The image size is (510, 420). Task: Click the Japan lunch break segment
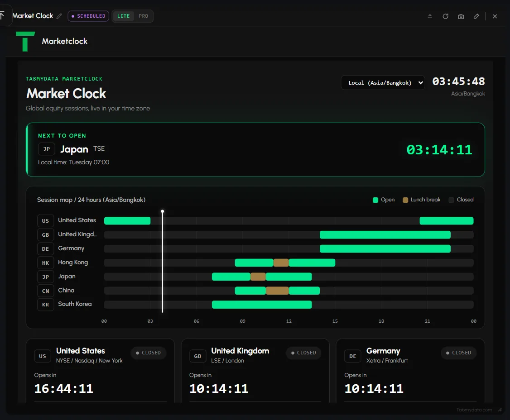click(x=258, y=277)
